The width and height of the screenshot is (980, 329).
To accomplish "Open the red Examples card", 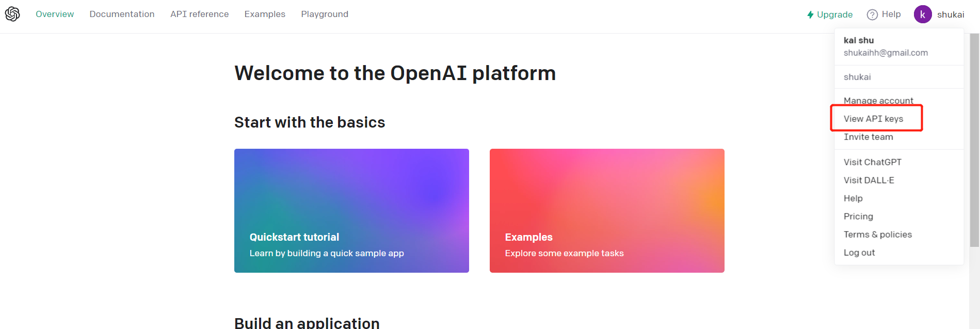I will tap(607, 211).
